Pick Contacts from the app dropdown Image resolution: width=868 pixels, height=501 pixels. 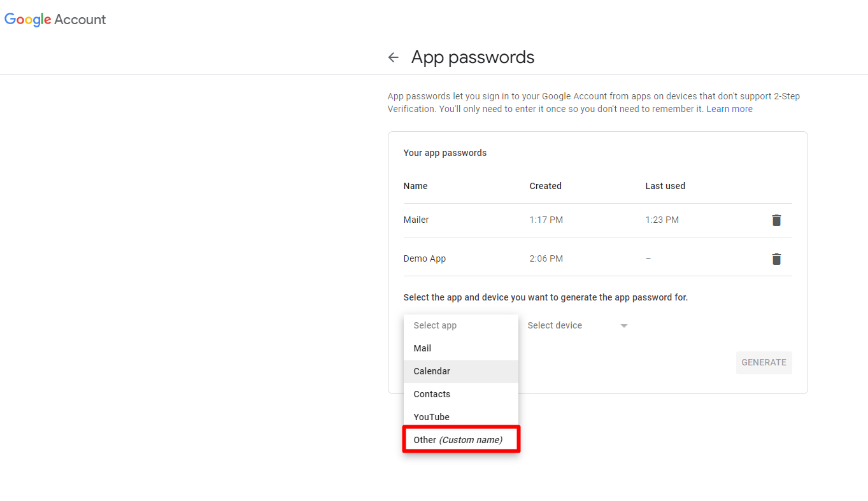tap(432, 394)
